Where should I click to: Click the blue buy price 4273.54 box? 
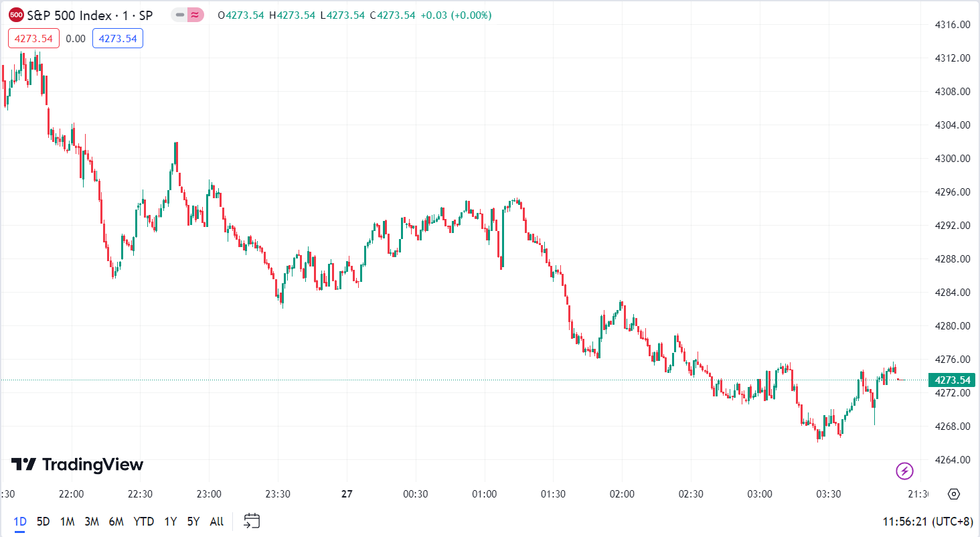(118, 38)
